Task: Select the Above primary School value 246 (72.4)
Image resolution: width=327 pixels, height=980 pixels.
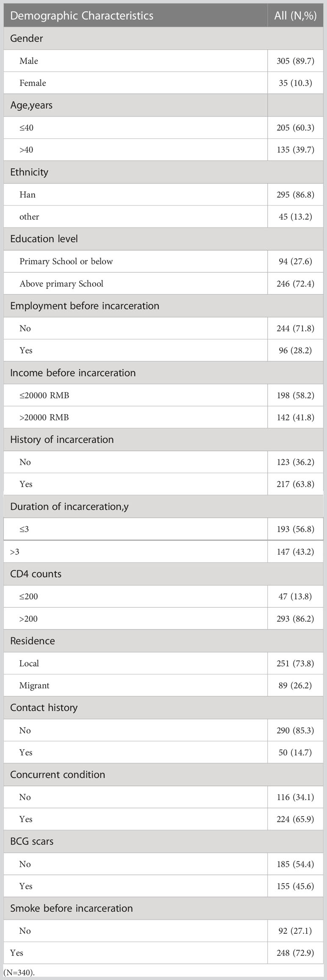Action: click(295, 284)
